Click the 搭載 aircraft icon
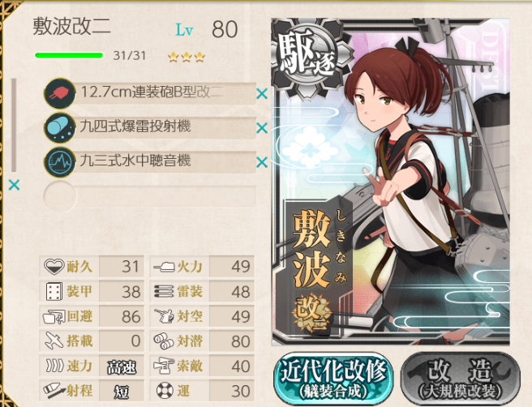This screenshot has width=532, height=407. 54,341
